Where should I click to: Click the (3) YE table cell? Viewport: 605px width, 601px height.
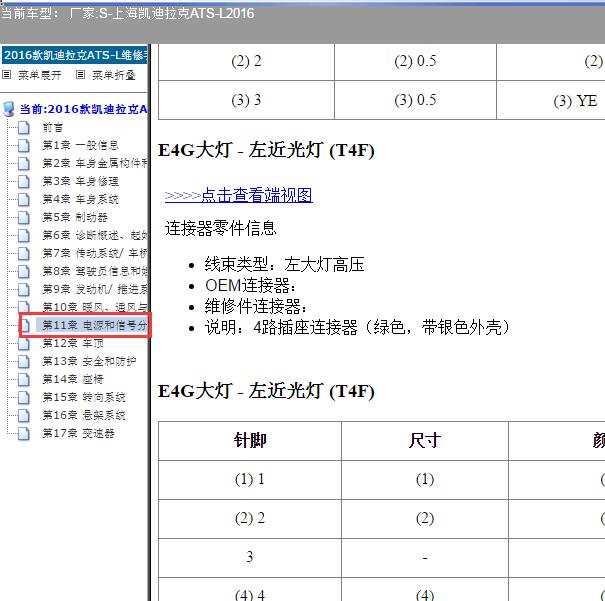tap(575, 101)
